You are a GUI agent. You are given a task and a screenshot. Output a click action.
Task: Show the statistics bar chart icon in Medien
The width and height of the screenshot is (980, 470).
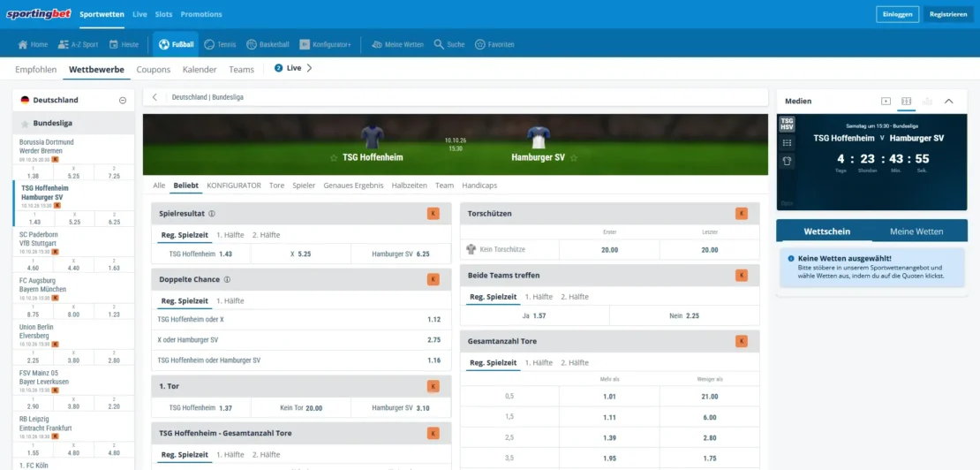pos(927,101)
